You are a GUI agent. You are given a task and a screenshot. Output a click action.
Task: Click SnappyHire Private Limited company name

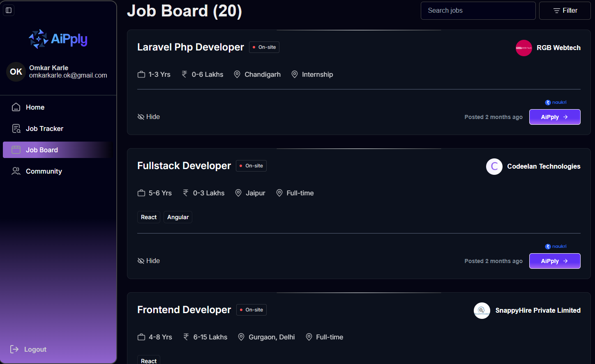(538, 311)
